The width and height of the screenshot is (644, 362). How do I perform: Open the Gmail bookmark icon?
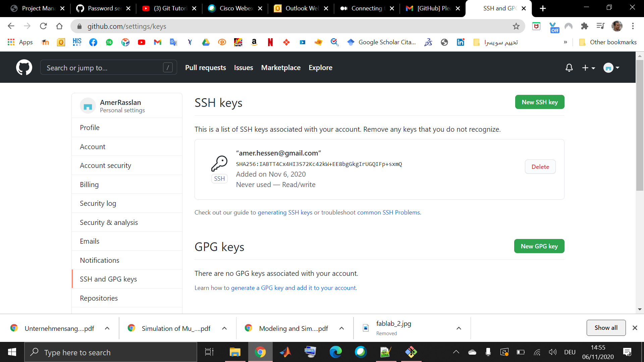[158, 42]
